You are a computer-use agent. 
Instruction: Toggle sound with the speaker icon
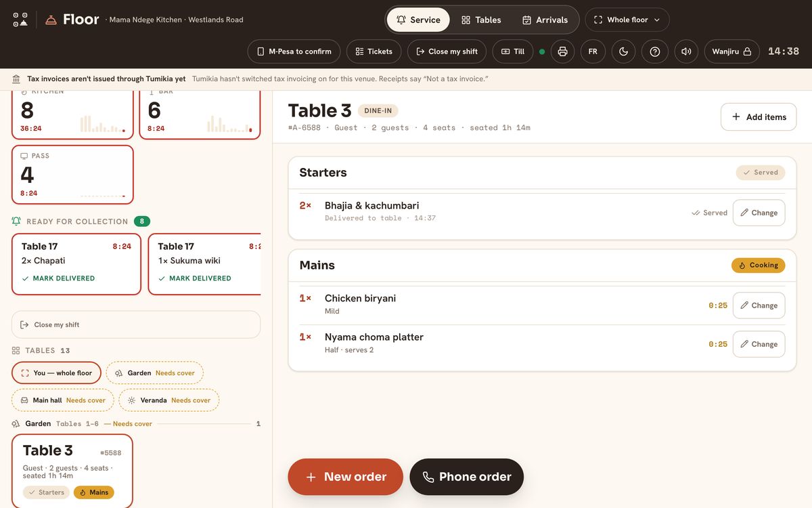pos(686,51)
